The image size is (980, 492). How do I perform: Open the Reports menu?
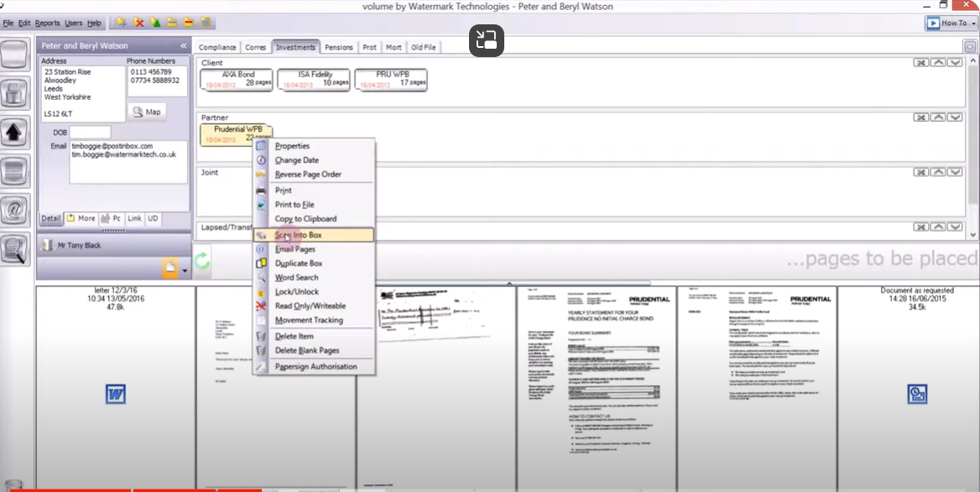[x=48, y=23]
